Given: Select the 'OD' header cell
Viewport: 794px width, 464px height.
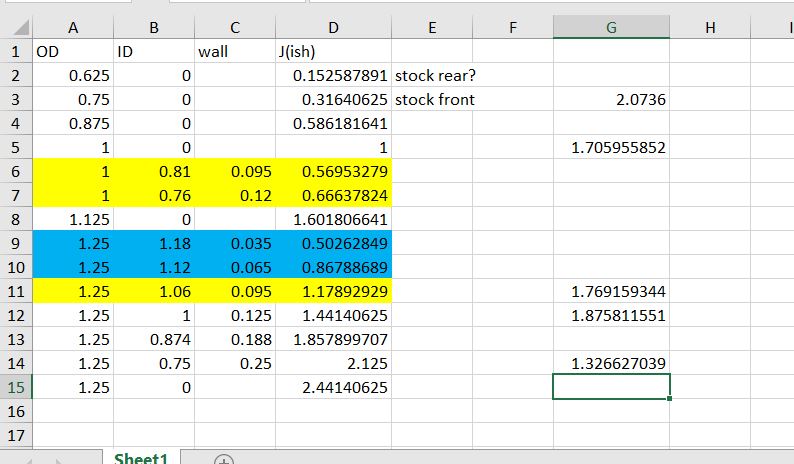Looking at the screenshot, I should point(72,51).
